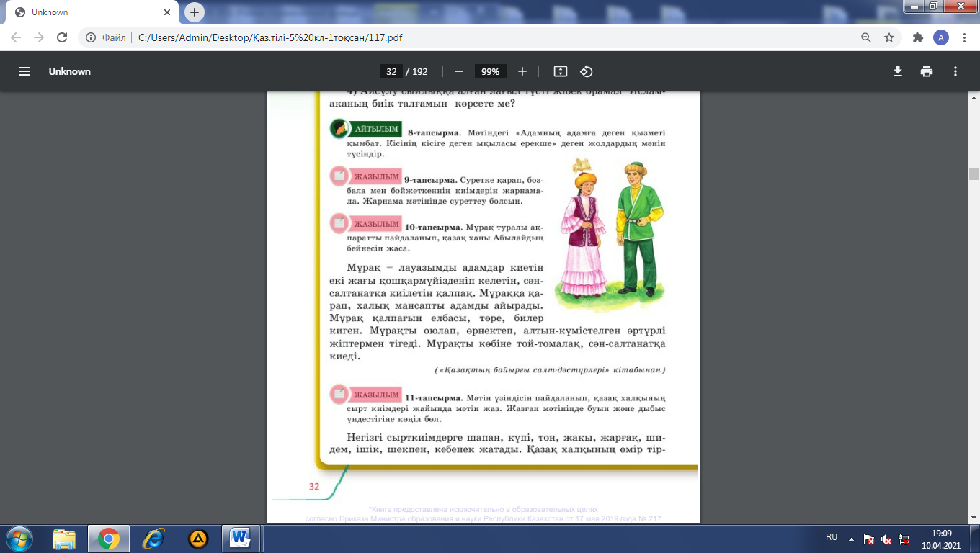Show hidden system tray icons

click(x=852, y=538)
